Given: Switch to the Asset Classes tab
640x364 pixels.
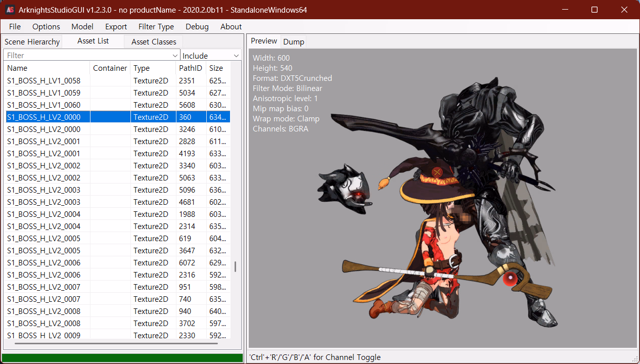Looking at the screenshot, I should 154,42.
